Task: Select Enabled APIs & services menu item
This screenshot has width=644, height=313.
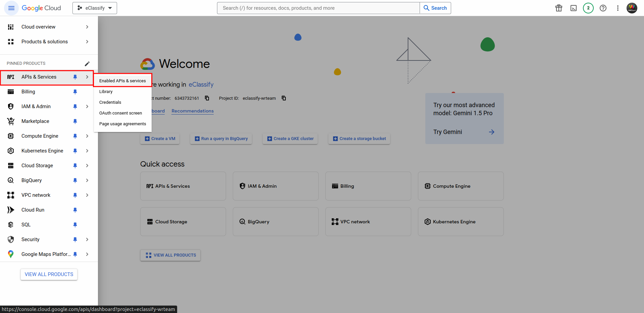Action: [x=122, y=81]
